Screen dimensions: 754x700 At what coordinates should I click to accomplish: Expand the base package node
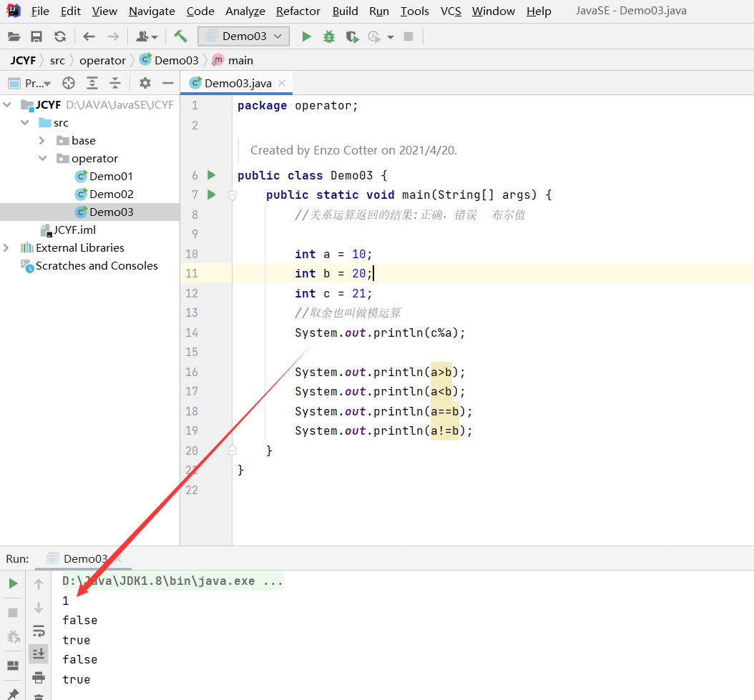click(42, 140)
